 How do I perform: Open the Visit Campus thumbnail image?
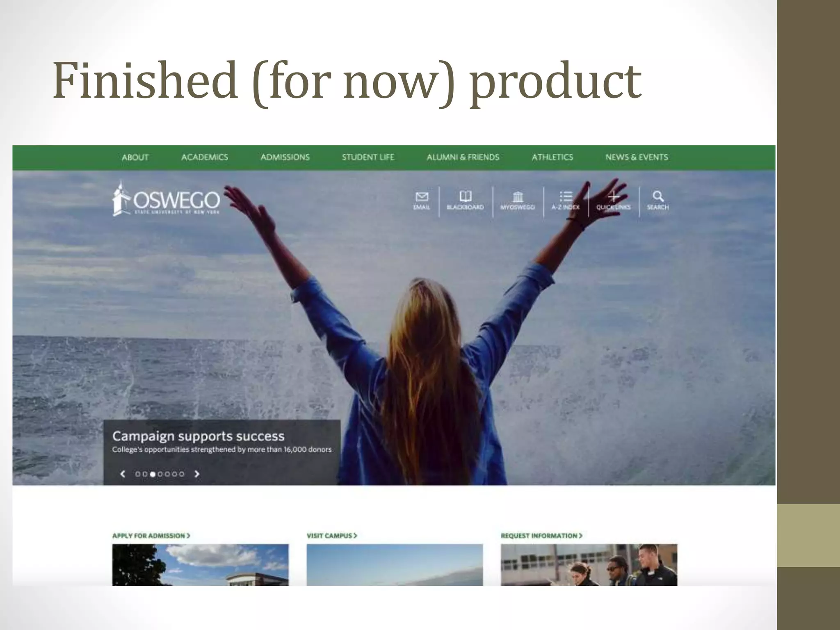pyautogui.click(x=395, y=564)
